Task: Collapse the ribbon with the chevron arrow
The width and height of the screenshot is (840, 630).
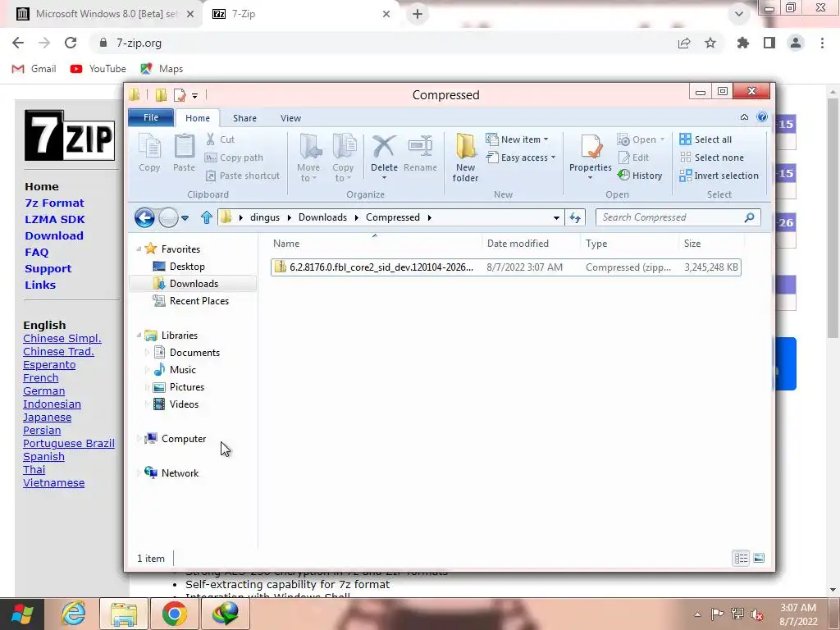Action: point(744,116)
